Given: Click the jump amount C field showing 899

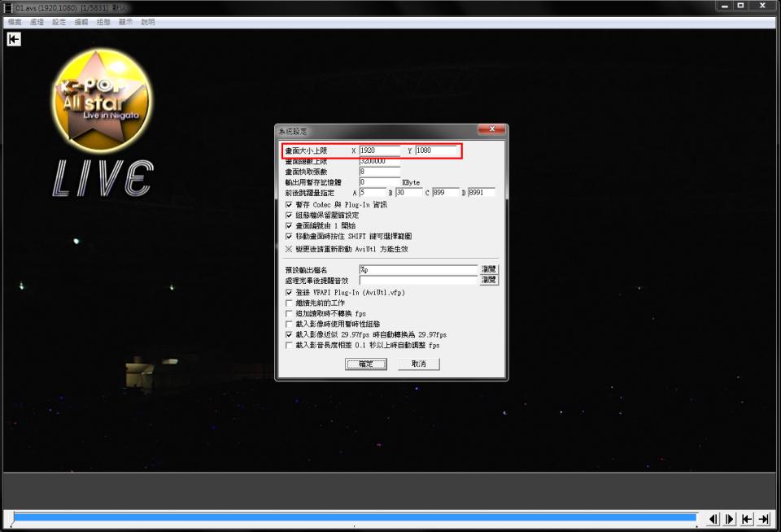Looking at the screenshot, I should coord(445,192).
